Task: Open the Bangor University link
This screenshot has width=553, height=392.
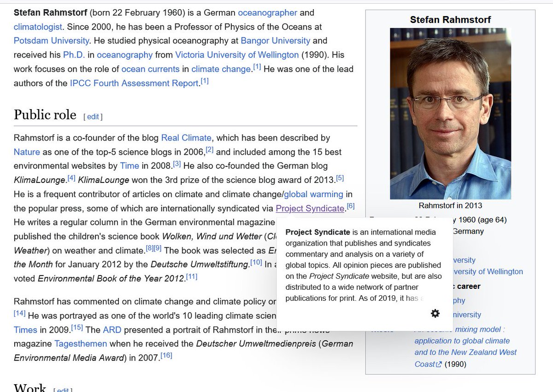Action: [x=276, y=41]
